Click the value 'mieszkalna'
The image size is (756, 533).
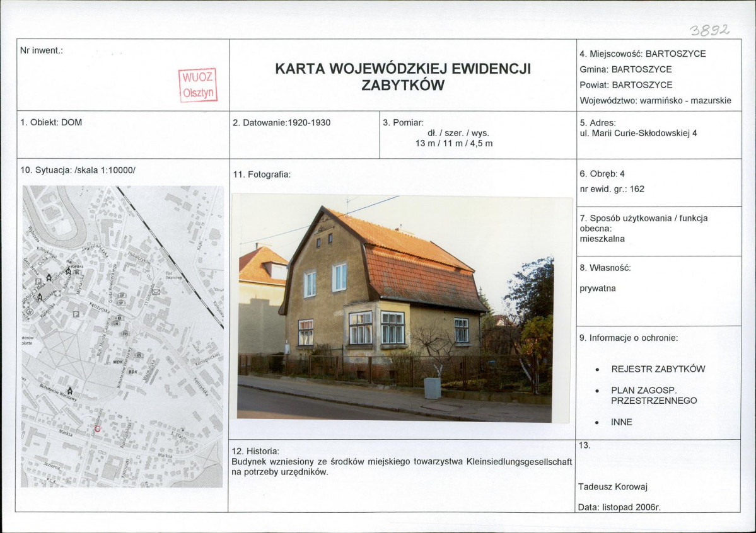(x=602, y=239)
